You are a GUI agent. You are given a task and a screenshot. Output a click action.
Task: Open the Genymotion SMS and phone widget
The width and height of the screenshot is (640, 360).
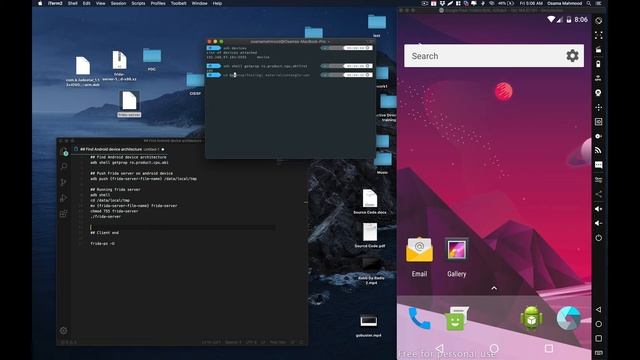click(598, 165)
